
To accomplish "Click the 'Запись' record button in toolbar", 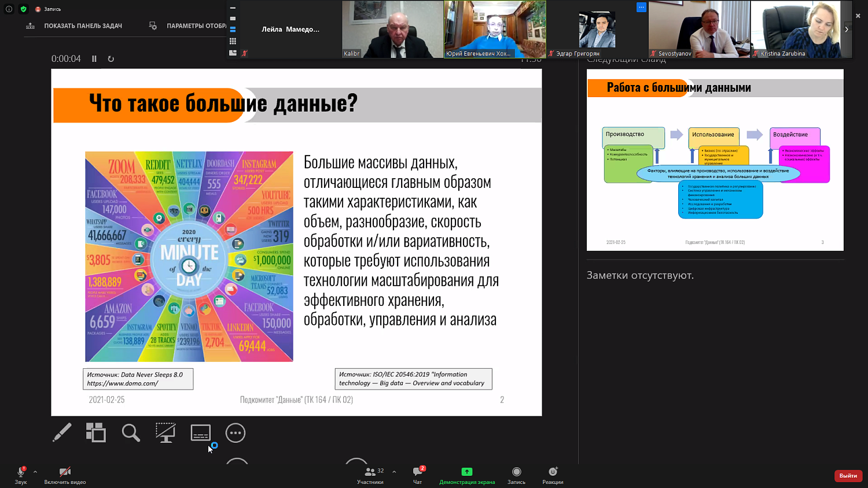I will pos(517,475).
